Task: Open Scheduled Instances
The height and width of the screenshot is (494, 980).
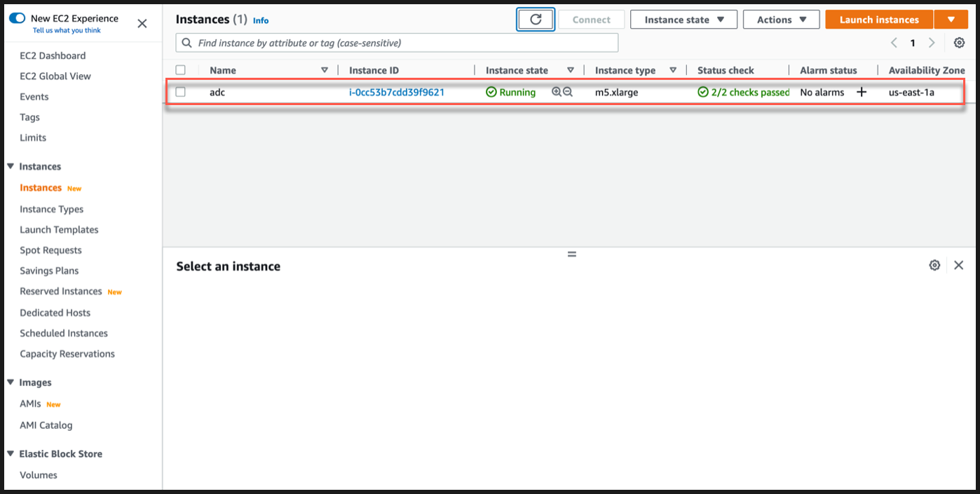Action: 64,333
